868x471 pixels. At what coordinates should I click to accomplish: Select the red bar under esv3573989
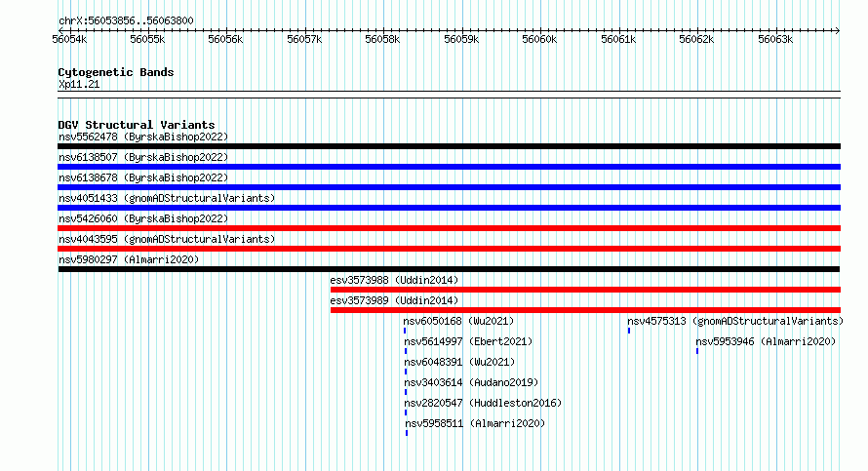coord(586,310)
